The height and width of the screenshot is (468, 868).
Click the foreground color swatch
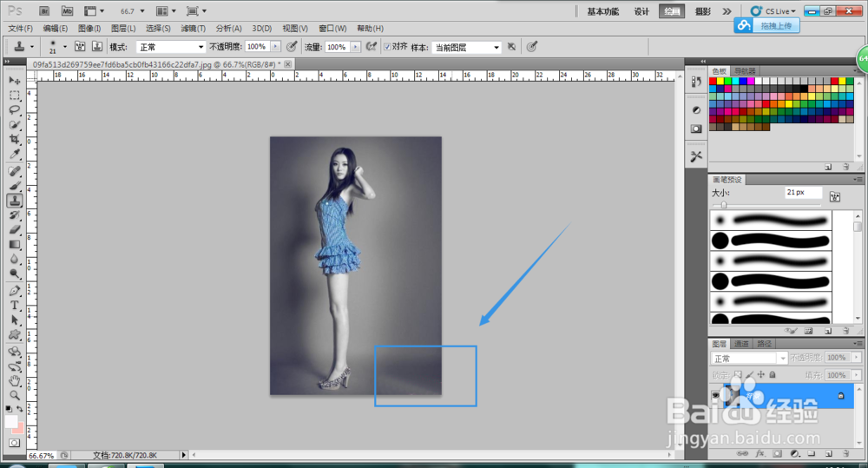click(x=11, y=421)
